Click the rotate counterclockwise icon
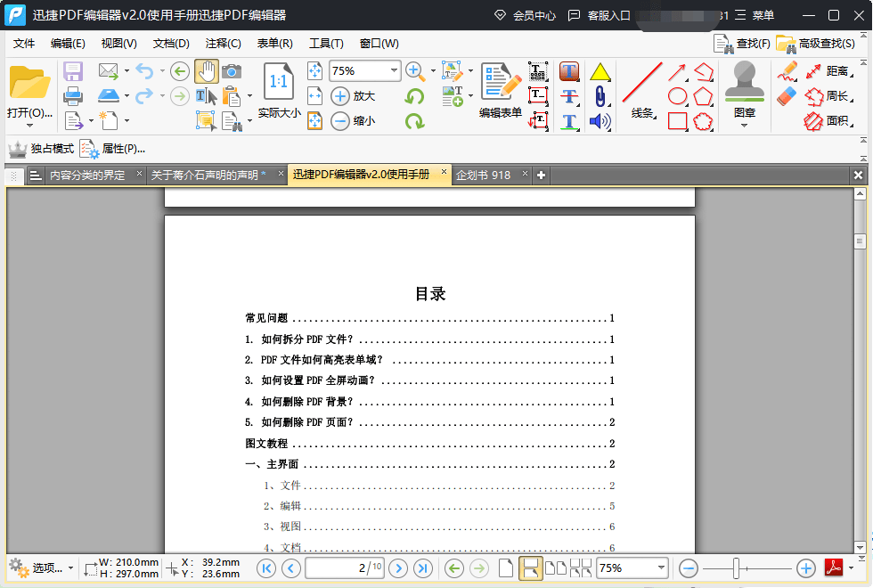Viewport: 873px width, 588px height. (414, 94)
